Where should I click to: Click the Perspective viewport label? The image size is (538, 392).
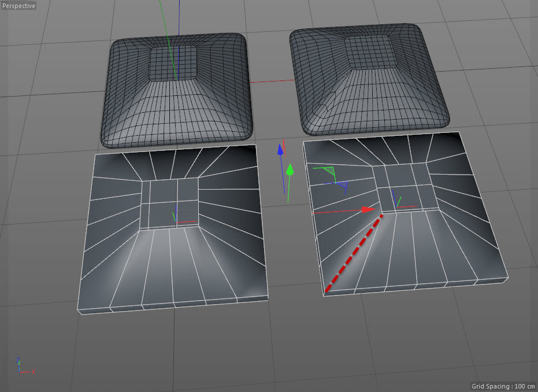(18, 5)
